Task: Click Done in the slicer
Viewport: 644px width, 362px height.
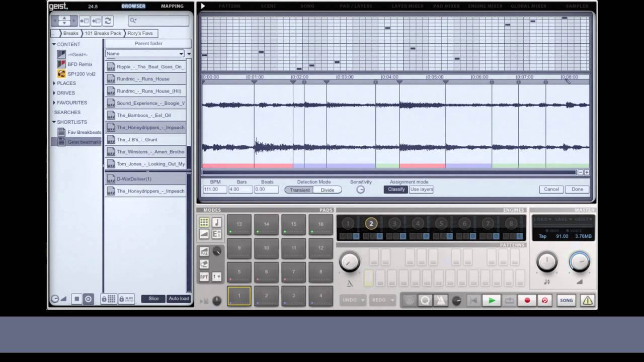Action: tap(578, 189)
